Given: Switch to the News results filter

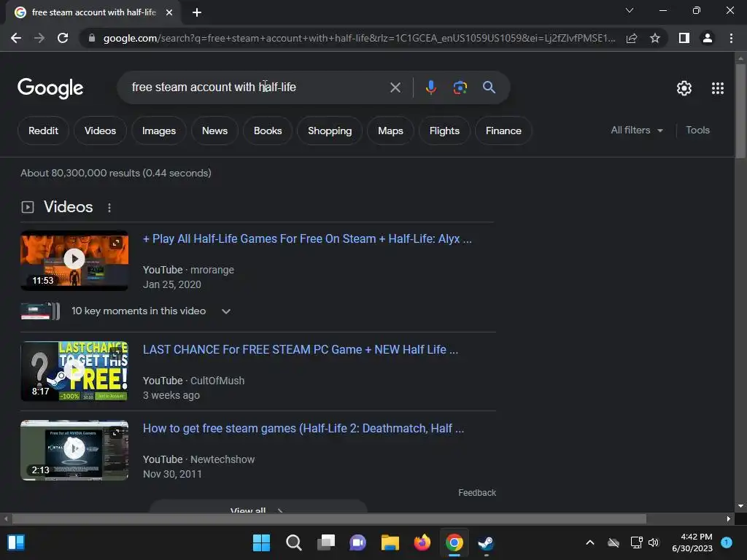Looking at the screenshot, I should click(x=215, y=131).
